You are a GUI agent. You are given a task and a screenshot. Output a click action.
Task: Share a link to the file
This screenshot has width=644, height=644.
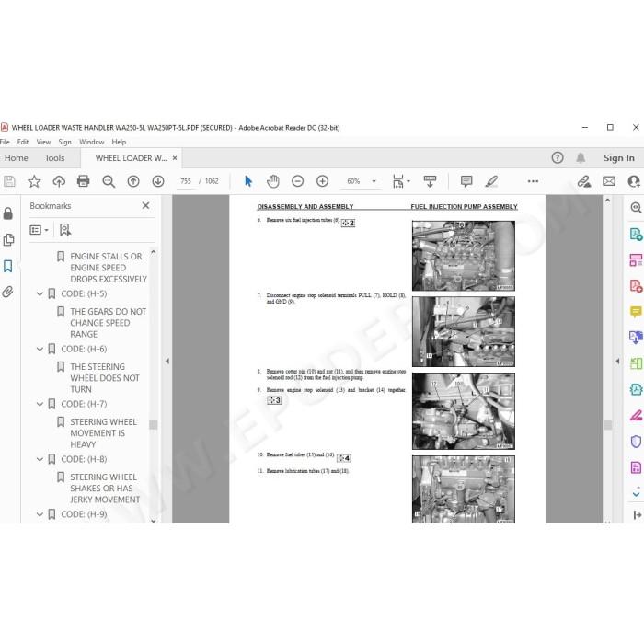(583, 181)
